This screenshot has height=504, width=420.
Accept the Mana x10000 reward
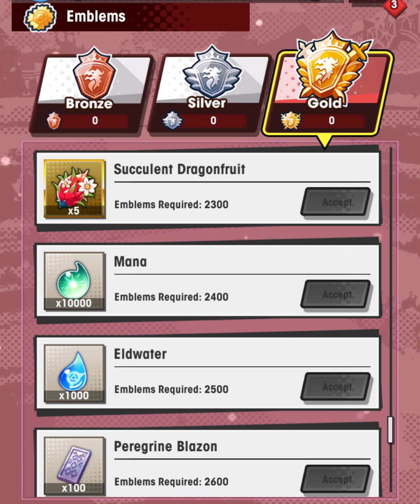click(x=336, y=294)
